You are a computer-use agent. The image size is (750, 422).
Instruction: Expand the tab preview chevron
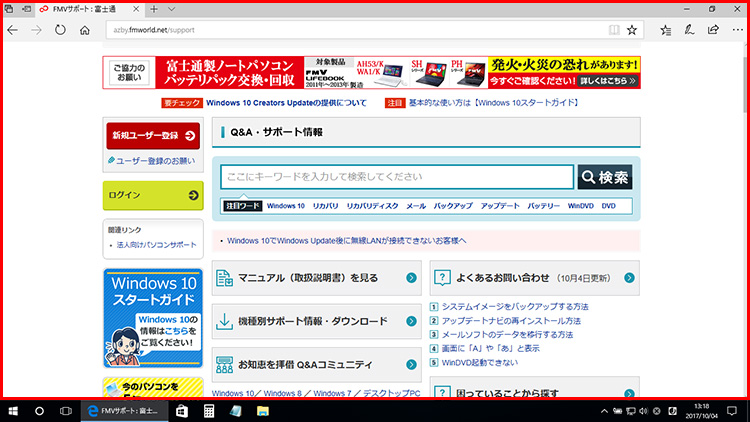point(170,9)
